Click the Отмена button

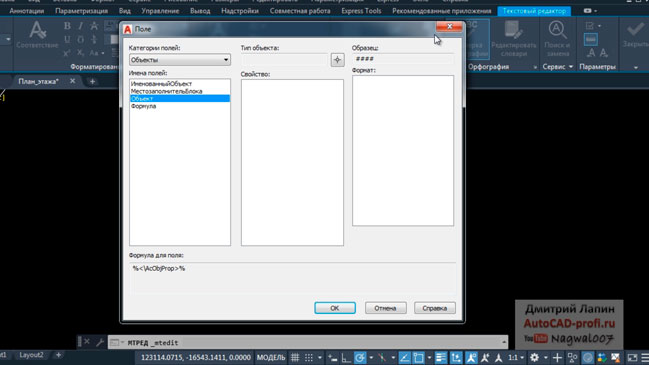tap(385, 308)
